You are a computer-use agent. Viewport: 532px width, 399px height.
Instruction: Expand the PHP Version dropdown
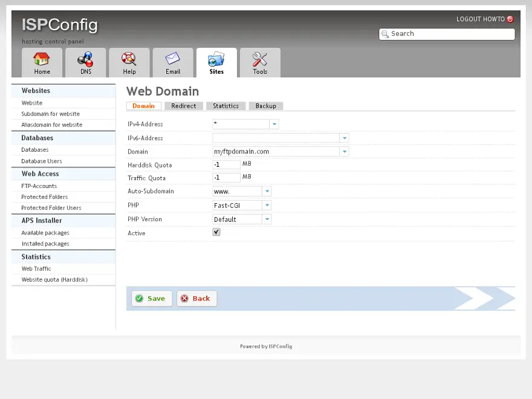pos(267,219)
